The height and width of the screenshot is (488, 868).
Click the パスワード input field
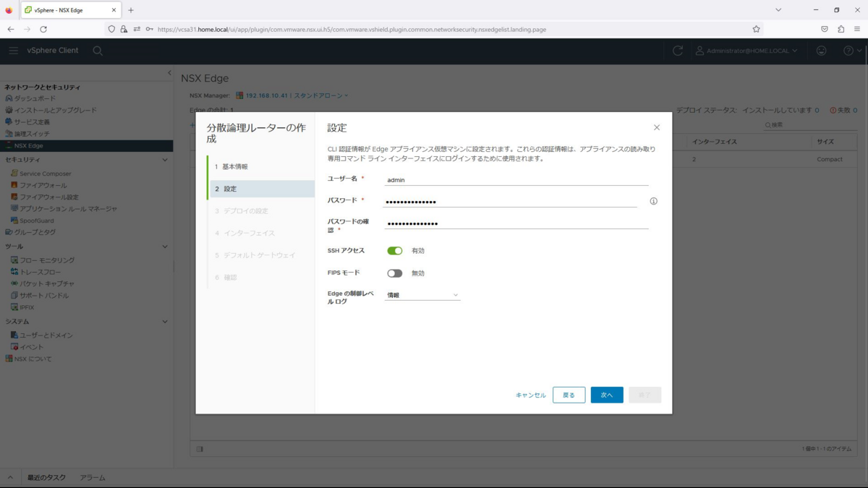[511, 202]
